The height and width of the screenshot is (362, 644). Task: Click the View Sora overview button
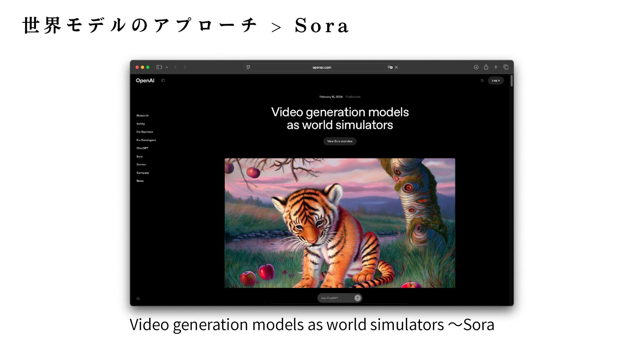[x=339, y=141]
